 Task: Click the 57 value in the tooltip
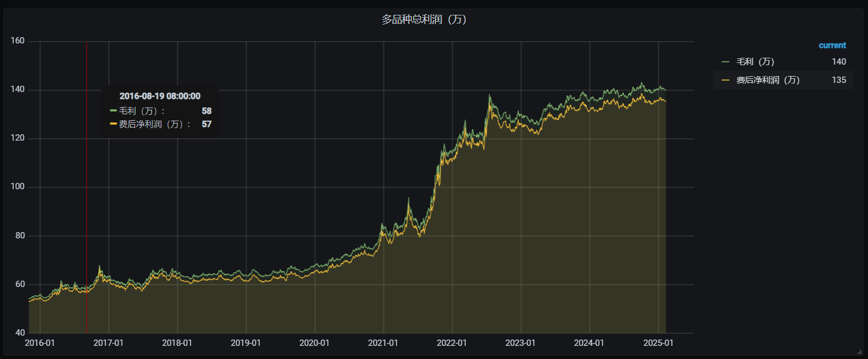[x=207, y=124]
